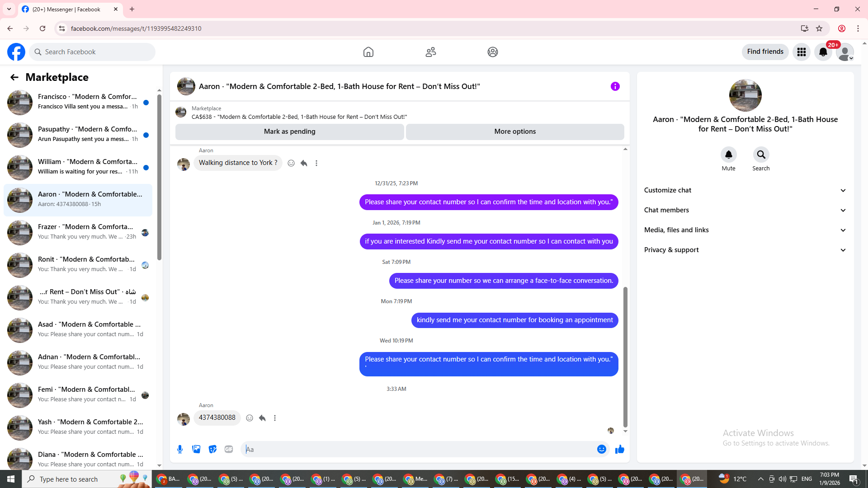Open the Friends tab
Viewport: 868px width, 488px height.
430,52
